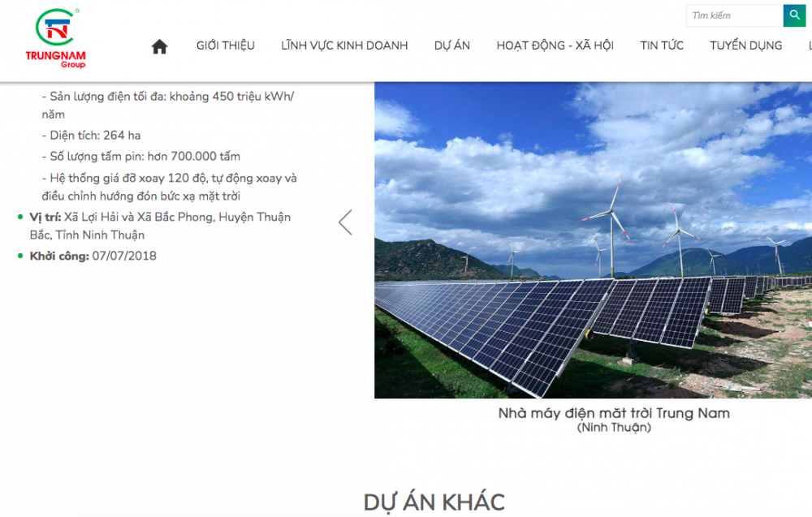Open the TUYỂN DỤNG dropdown

click(745, 45)
